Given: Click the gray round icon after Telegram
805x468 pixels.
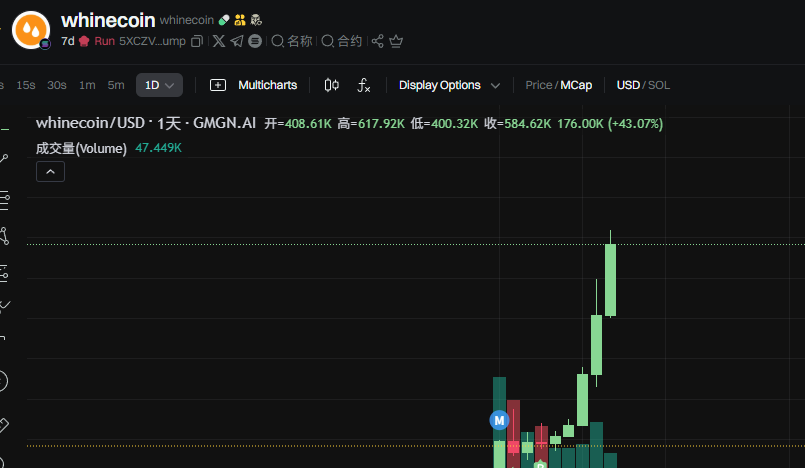Looking at the screenshot, I should tap(255, 41).
